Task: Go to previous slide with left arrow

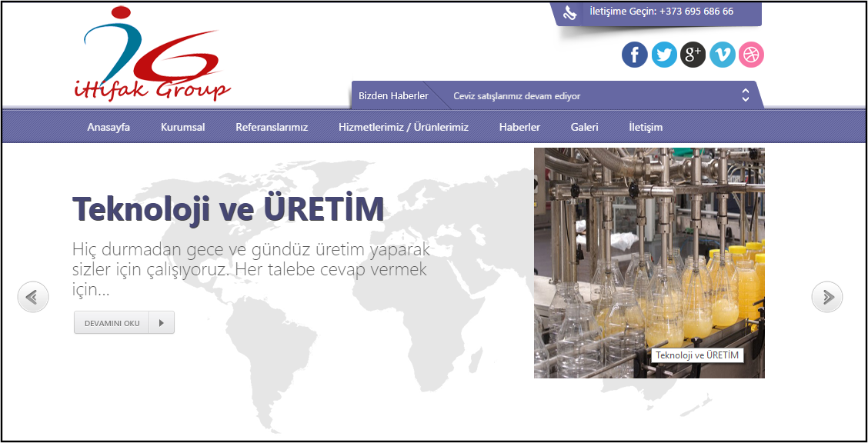Action: pos(33,297)
